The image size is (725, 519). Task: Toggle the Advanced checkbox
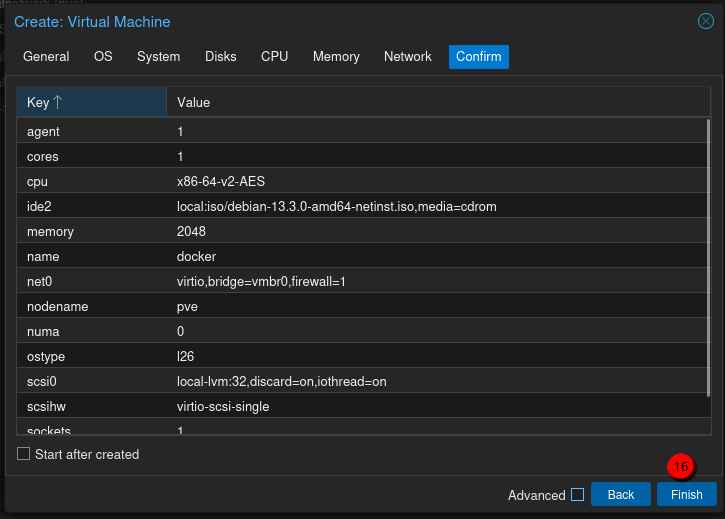pos(577,494)
